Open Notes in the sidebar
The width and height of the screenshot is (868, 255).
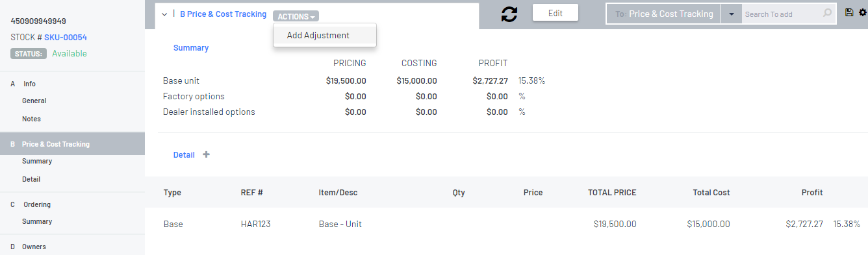click(31, 119)
